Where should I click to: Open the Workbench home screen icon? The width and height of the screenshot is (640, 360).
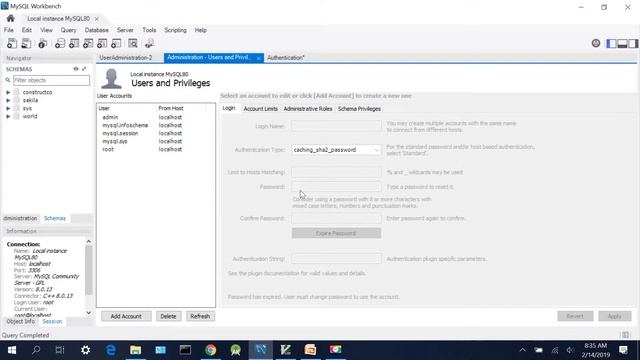pyautogui.click(x=11, y=18)
